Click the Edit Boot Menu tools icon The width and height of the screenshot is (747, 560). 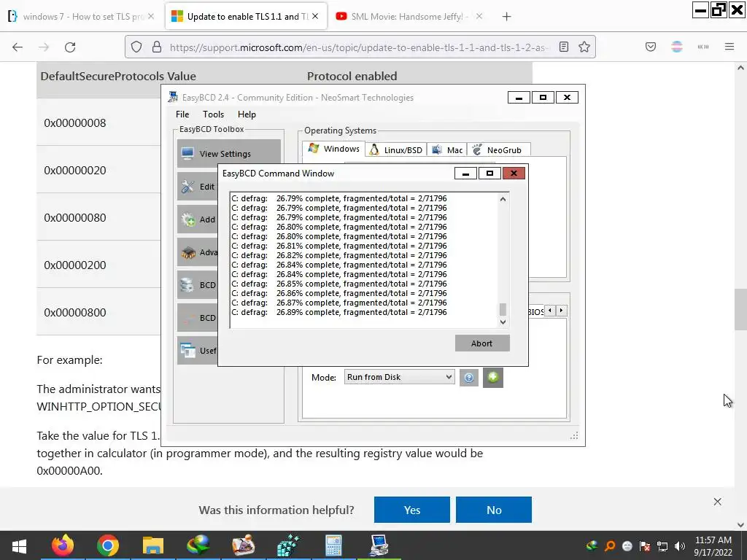(x=187, y=187)
